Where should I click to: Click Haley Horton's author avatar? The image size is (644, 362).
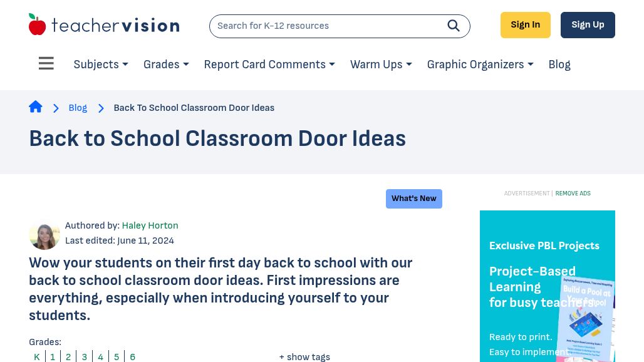pos(44,235)
